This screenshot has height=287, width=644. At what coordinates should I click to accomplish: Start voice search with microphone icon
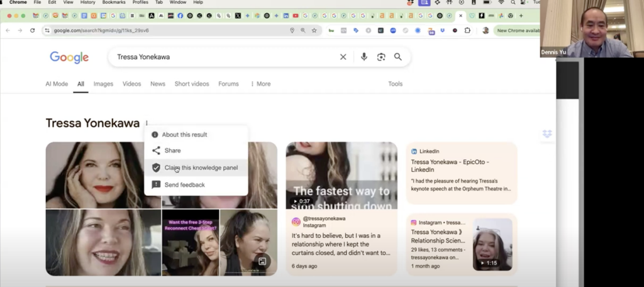[x=364, y=57]
